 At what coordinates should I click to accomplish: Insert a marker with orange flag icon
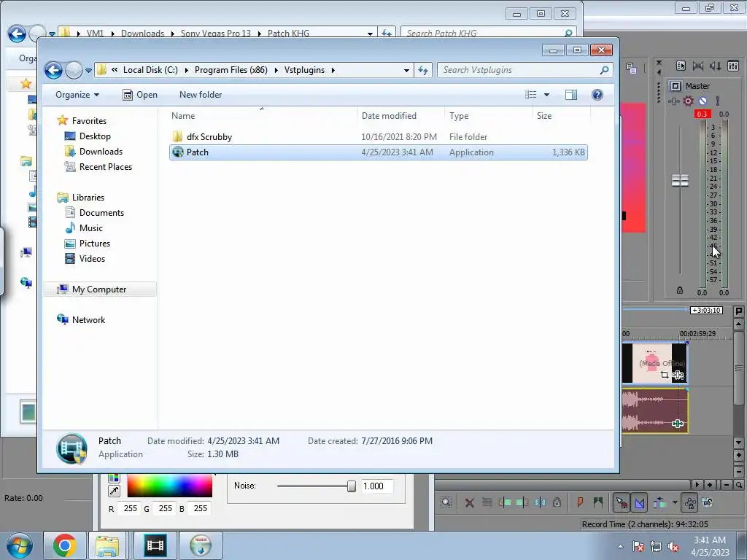580,502
